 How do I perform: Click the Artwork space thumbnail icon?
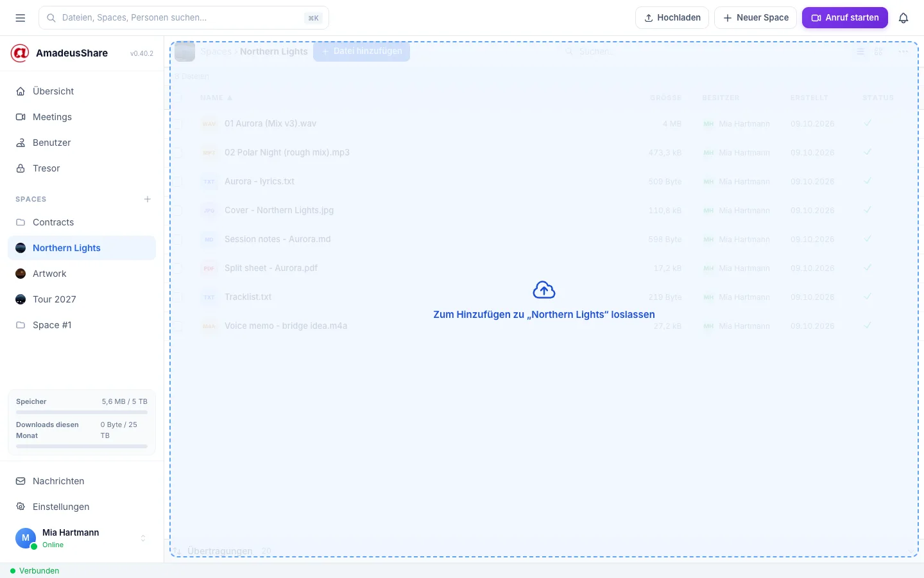(21, 274)
